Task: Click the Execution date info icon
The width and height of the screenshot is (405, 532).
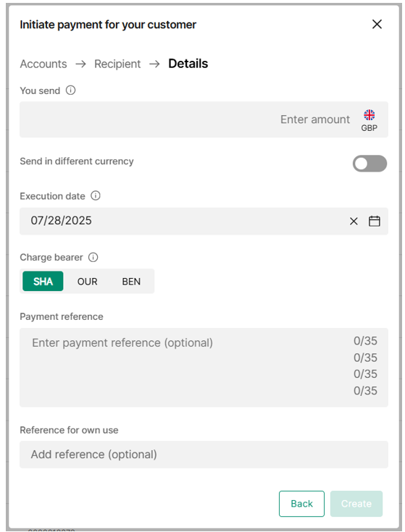Action: click(x=96, y=195)
